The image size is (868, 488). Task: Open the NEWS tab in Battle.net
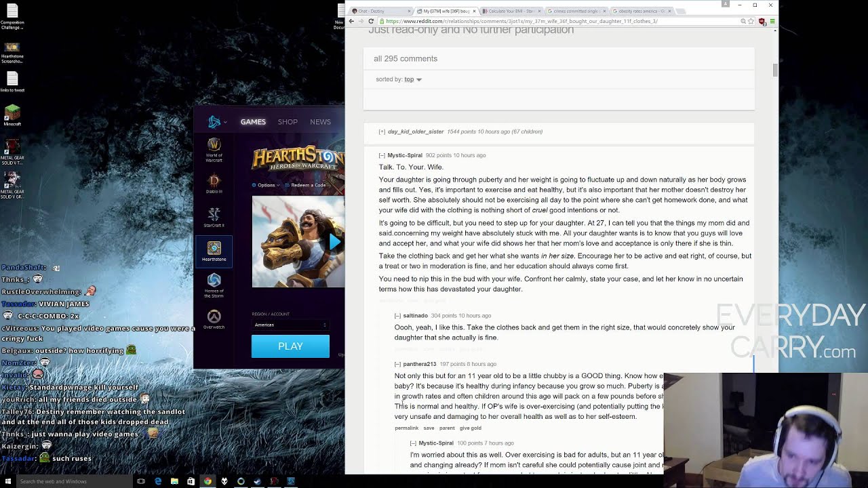point(320,122)
